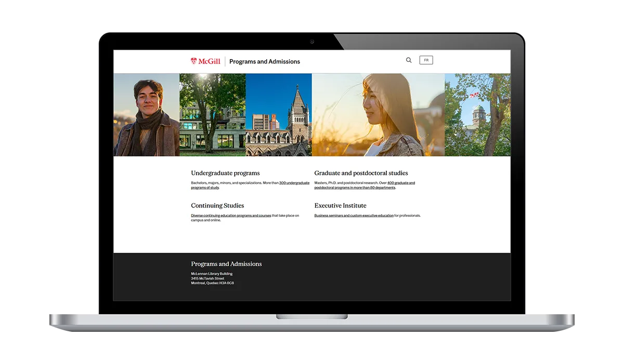
Task: Open Graduate and postdoctoral studies heading
Action: pos(361,173)
